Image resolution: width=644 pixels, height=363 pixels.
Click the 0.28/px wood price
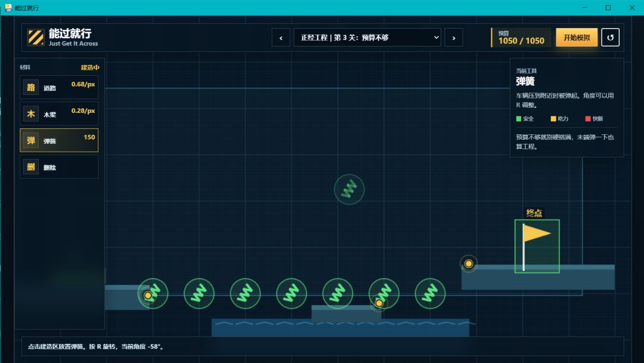pos(83,110)
